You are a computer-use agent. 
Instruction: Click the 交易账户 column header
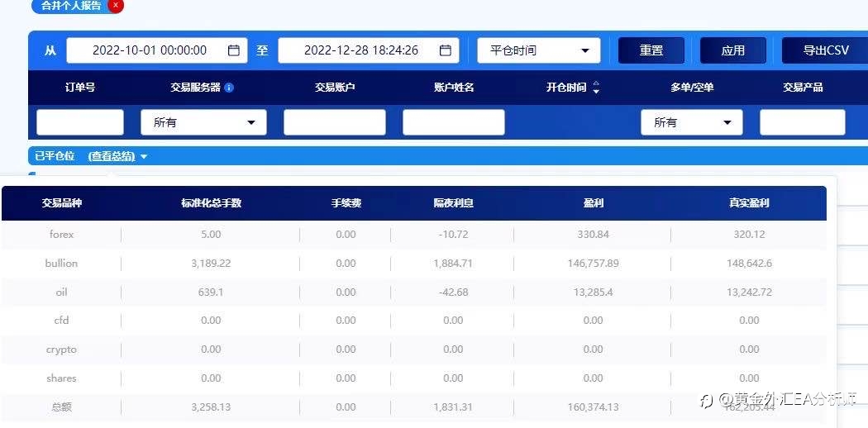pos(334,88)
